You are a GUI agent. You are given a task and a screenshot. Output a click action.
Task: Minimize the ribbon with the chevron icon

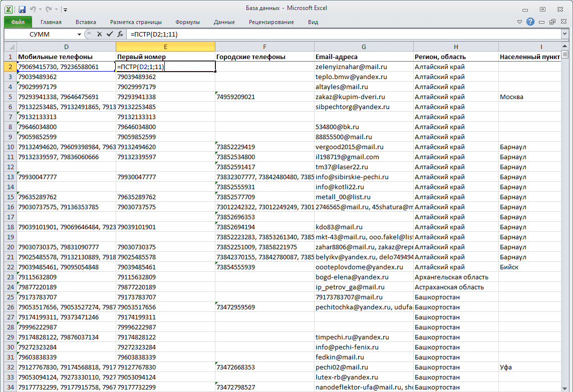(x=519, y=22)
